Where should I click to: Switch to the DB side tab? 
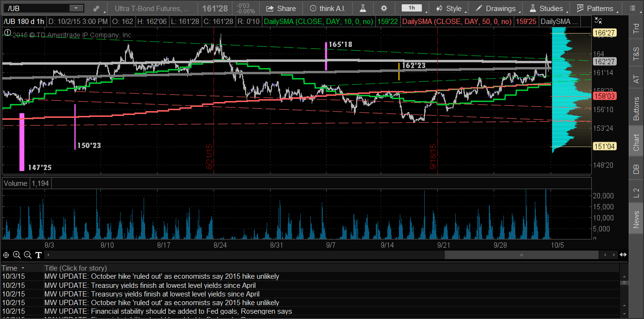pos(636,169)
